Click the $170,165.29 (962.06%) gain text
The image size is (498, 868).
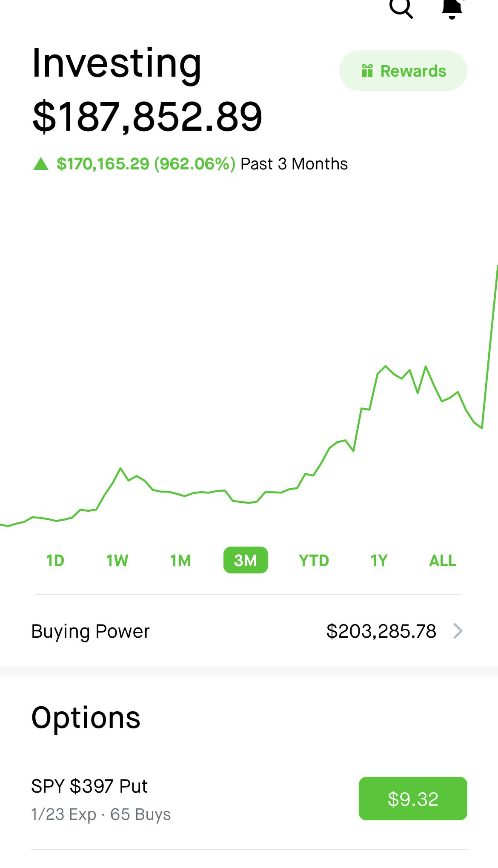coord(146,164)
